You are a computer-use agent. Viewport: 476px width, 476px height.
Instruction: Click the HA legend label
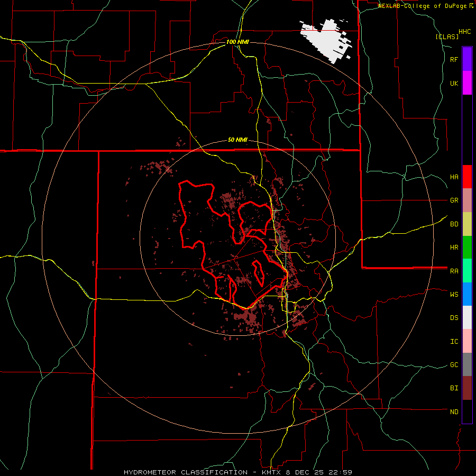(x=454, y=177)
